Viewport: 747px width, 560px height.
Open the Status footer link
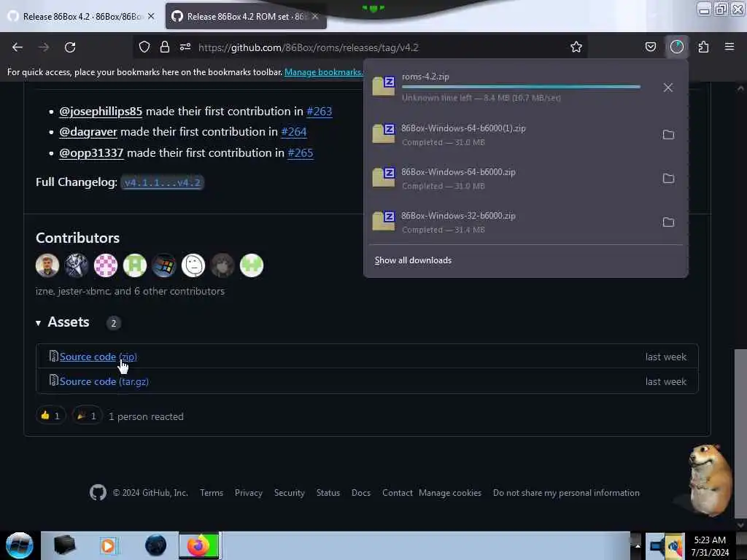(328, 493)
